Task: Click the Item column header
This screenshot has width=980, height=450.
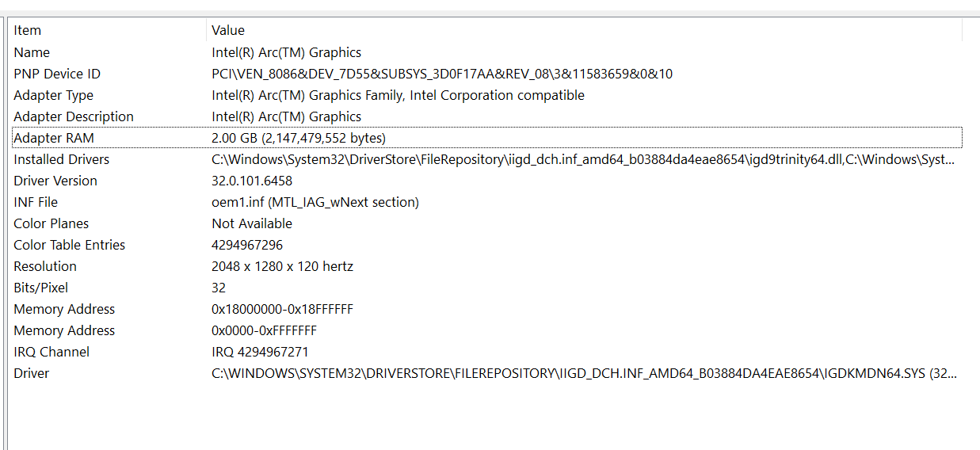Action: point(28,30)
